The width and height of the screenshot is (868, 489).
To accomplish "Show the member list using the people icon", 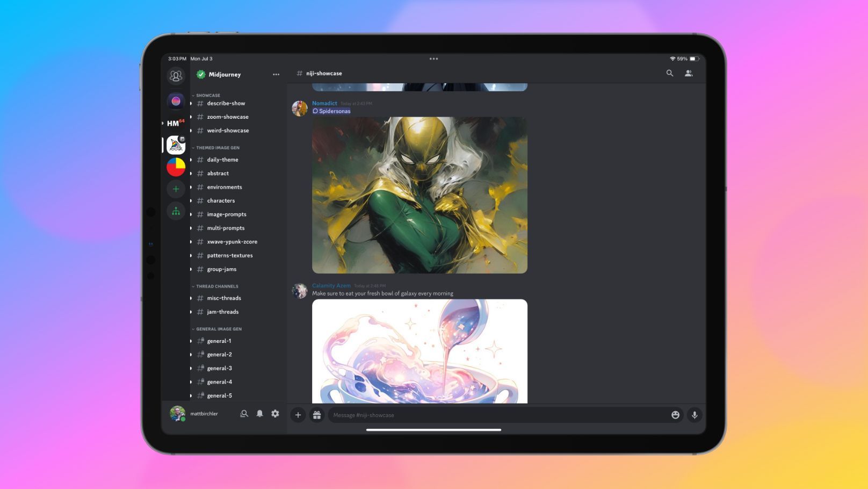I will pos(689,73).
